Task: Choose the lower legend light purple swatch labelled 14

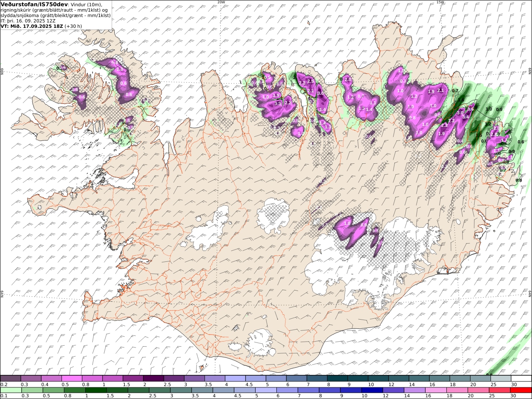Action: [414, 390]
